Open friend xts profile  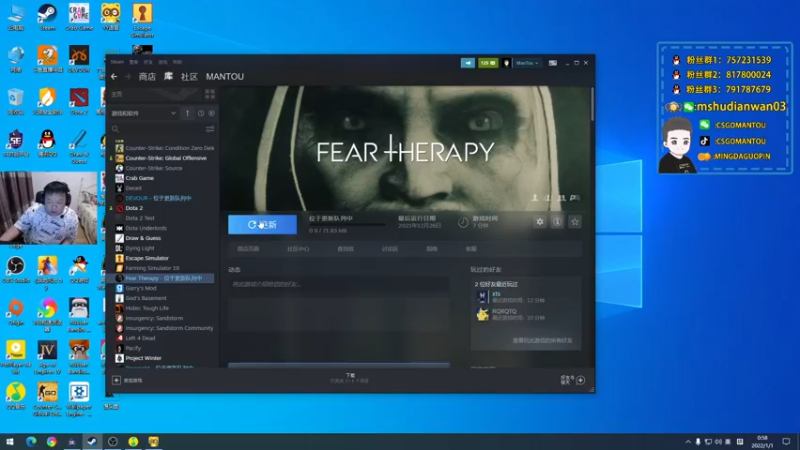tap(496, 294)
